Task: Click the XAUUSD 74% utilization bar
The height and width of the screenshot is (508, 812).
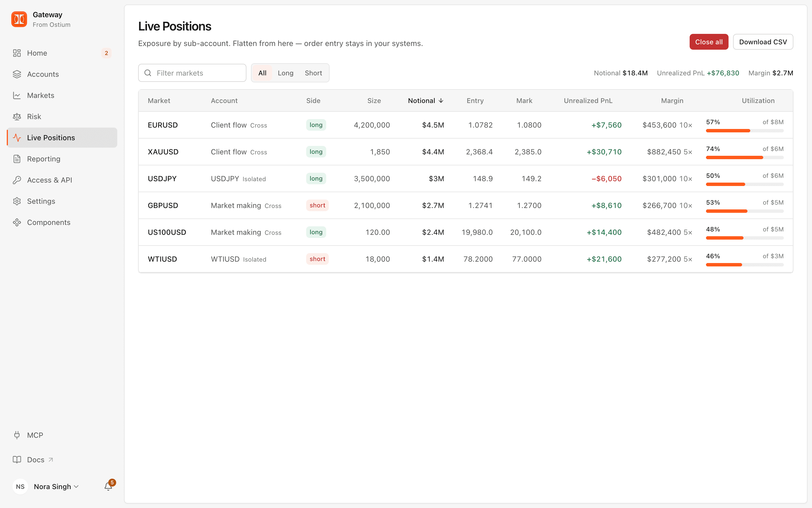Action: click(x=745, y=157)
